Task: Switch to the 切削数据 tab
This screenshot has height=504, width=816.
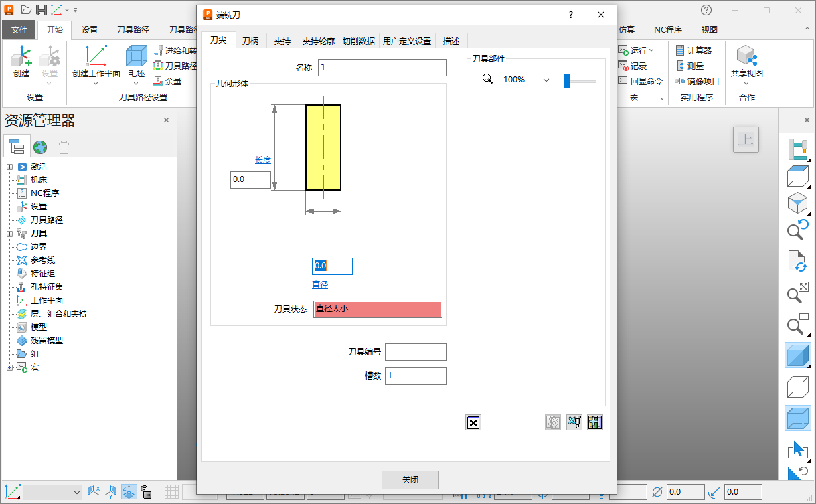Action: (359, 41)
